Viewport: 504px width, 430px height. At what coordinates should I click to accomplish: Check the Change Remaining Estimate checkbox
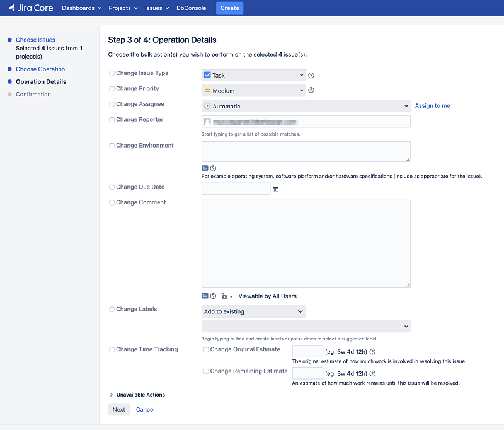click(x=206, y=371)
